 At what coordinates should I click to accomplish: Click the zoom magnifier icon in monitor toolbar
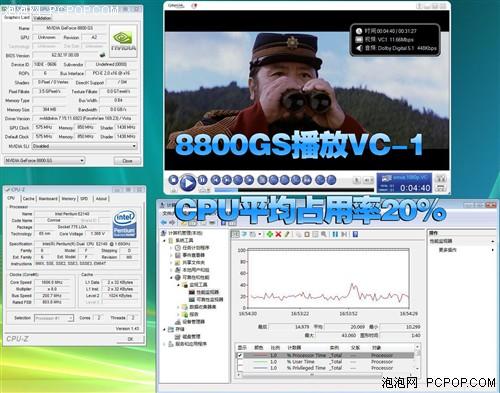pyautogui.click(x=323, y=234)
